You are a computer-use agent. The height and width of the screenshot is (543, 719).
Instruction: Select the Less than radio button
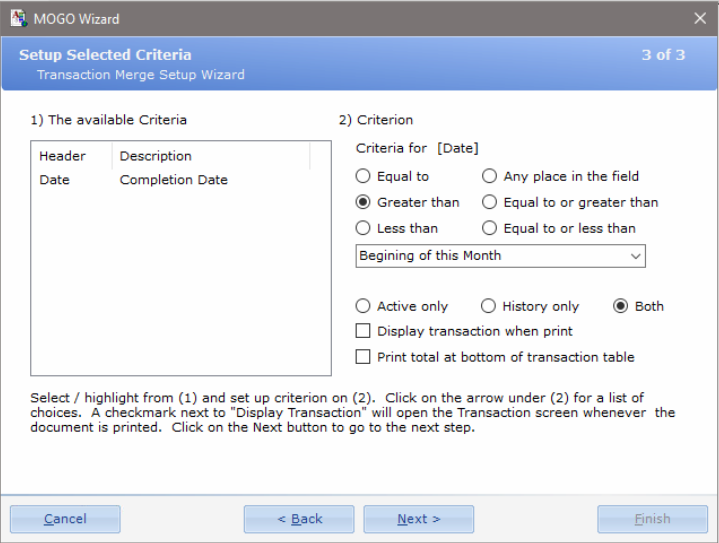tap(363, 228)
